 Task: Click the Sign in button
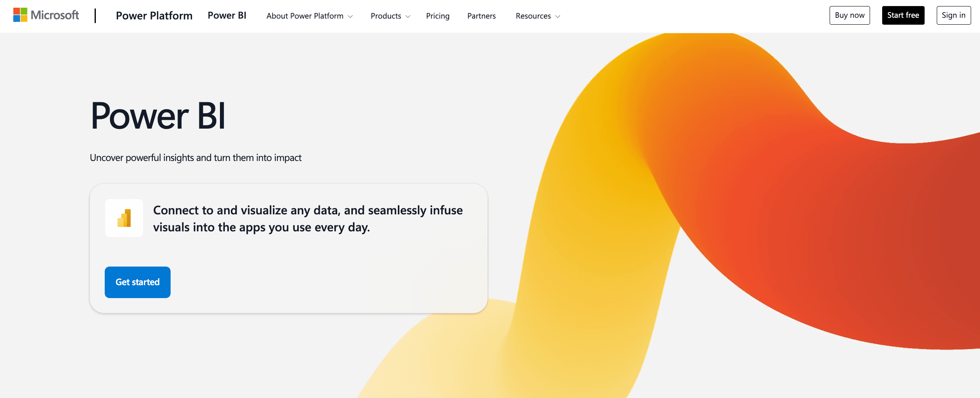pyautogui.click(x=953, y=15)
